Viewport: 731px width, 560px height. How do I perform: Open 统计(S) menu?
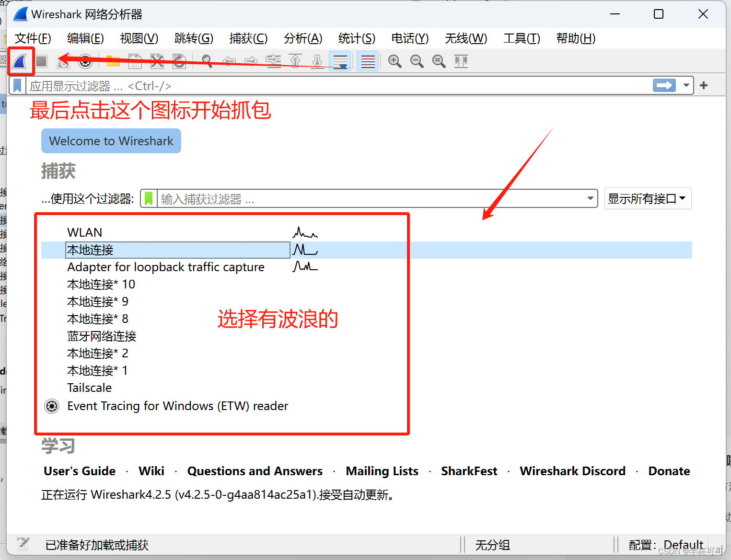(357, 38)
